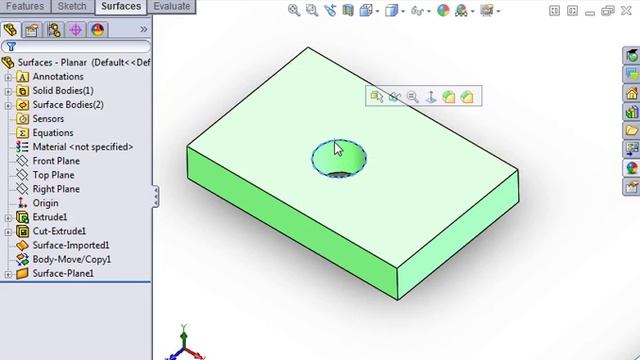This screenshot has width=640, height=360.
Task: Open the Sketch tab
Action: (72, 7)
